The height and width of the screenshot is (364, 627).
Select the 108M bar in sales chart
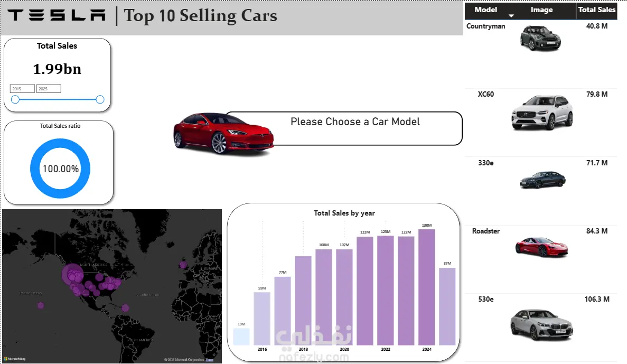click(x=323, y=297)
